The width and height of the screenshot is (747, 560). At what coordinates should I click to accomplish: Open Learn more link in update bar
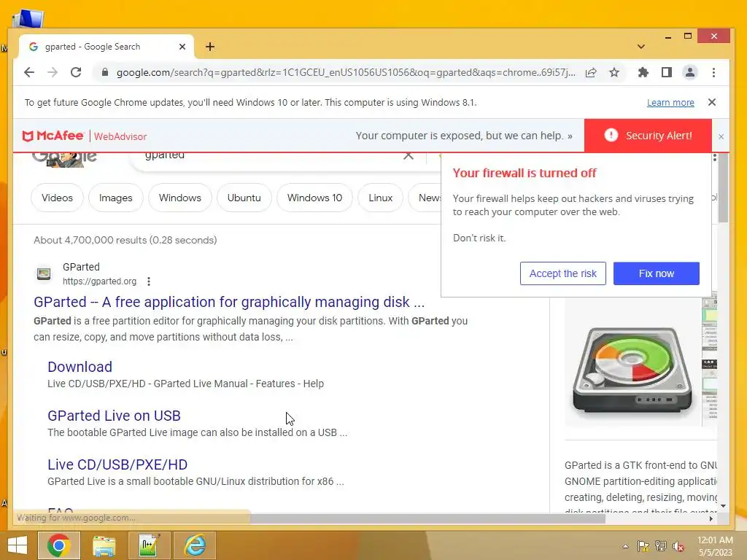(670, 102)
